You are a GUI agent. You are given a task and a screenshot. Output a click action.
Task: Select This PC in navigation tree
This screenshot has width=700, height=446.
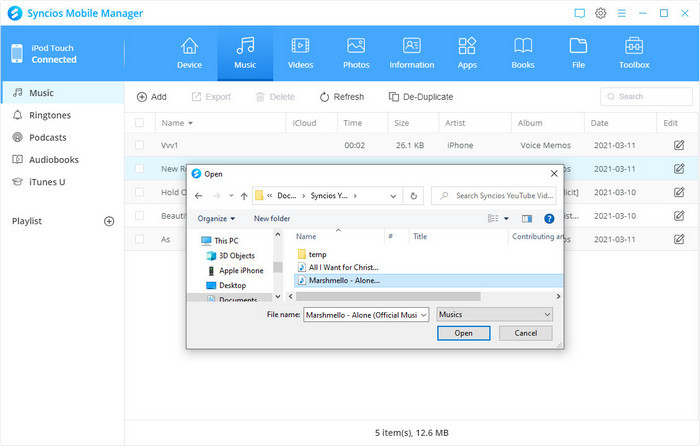click(220, 241)
